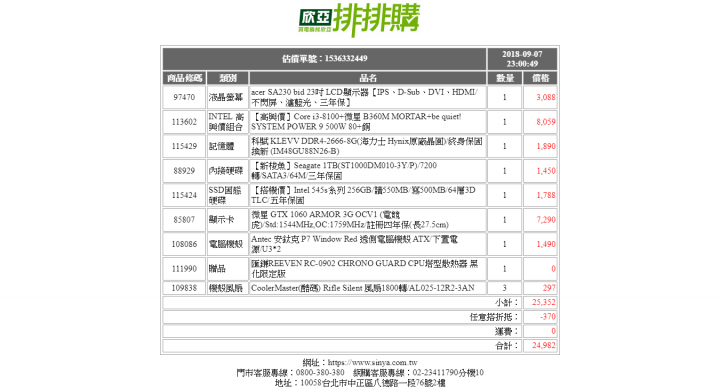Screen dimensions: 720x388
Task: Open the https://www.sinya.com.tw website link
Action: click(x=372, y=363)
